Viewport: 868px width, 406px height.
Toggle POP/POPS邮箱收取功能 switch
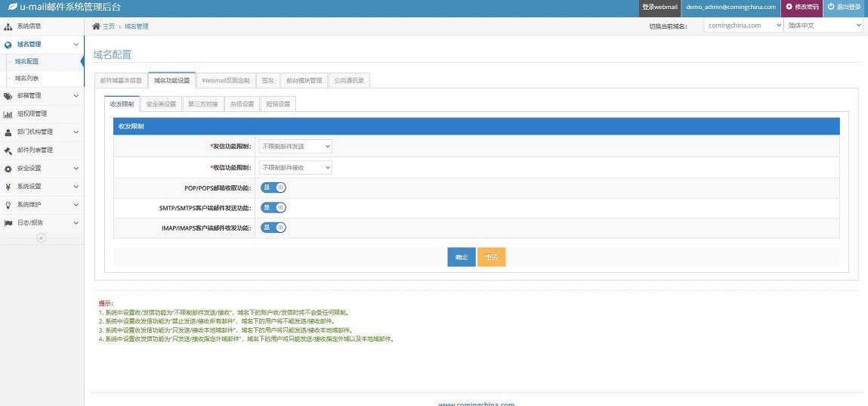pos(273,188)
